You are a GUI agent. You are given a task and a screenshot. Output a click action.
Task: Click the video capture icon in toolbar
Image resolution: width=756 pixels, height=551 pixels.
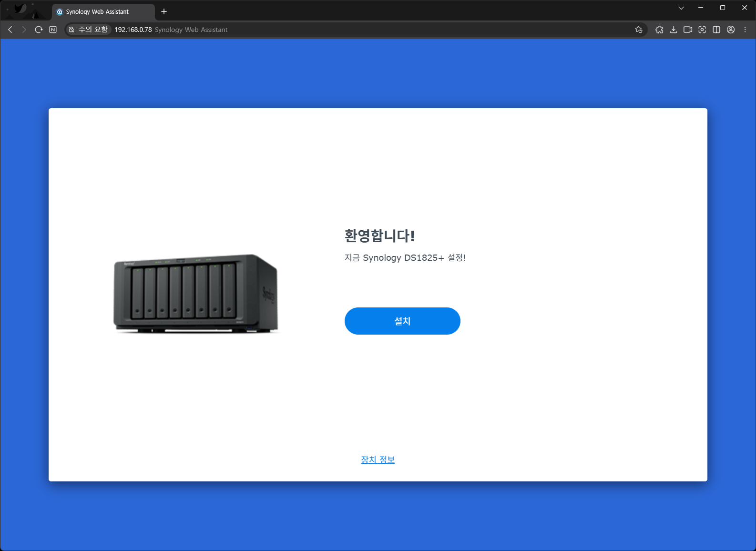coord(688,30)
